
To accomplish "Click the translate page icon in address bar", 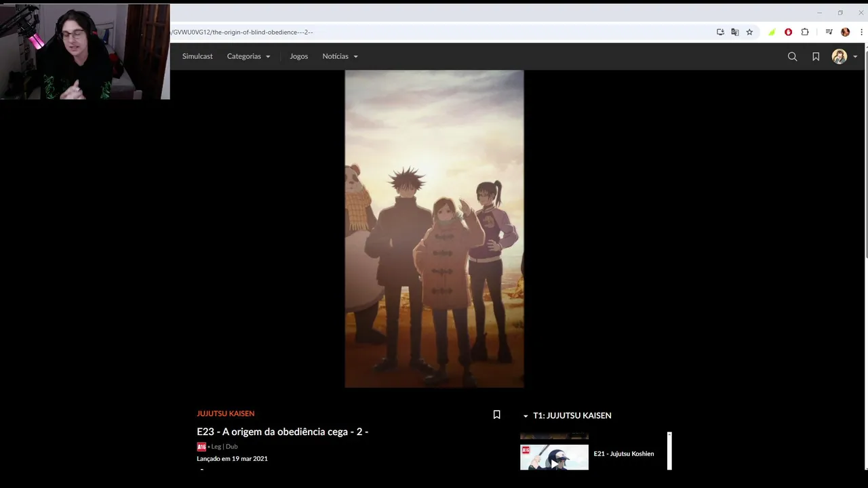I will 735,32.
